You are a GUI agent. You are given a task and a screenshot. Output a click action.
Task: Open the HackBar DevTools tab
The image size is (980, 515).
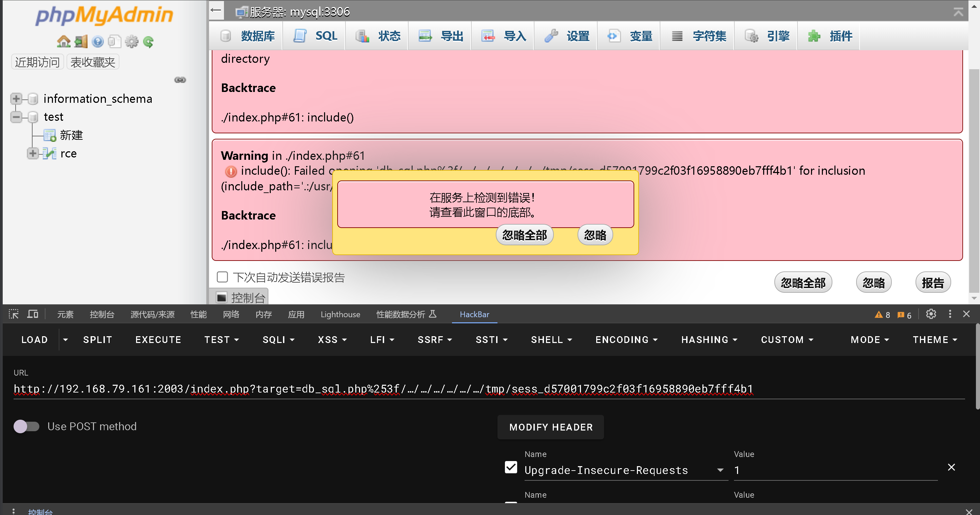point(474,314)
